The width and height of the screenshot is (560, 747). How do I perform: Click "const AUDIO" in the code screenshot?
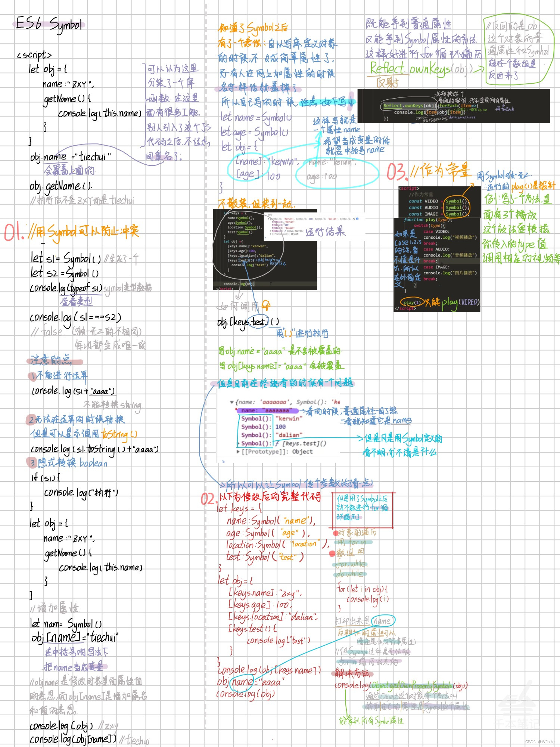(423, 207)
